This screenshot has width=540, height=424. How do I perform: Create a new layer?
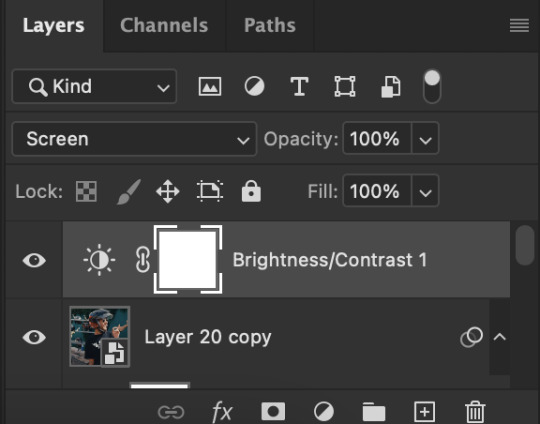coord(424,412)
